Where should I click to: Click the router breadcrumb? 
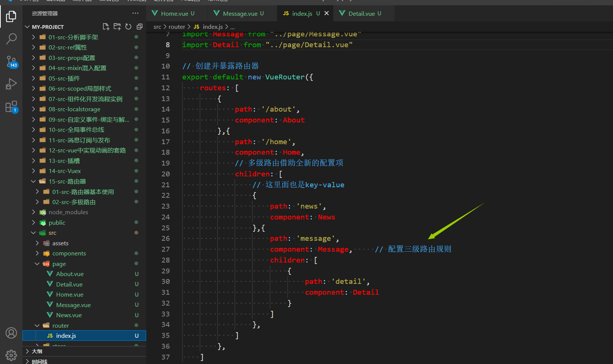(177, 27)
